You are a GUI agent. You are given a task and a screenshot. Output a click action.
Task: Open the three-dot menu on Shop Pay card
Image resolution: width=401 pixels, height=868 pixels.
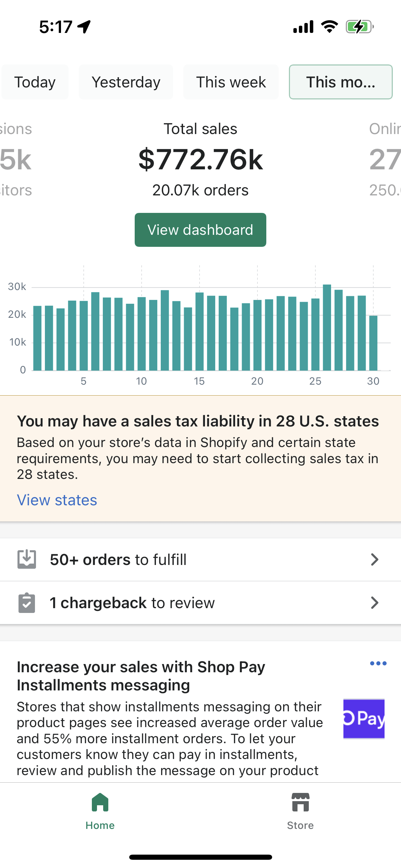click(378, 663)
